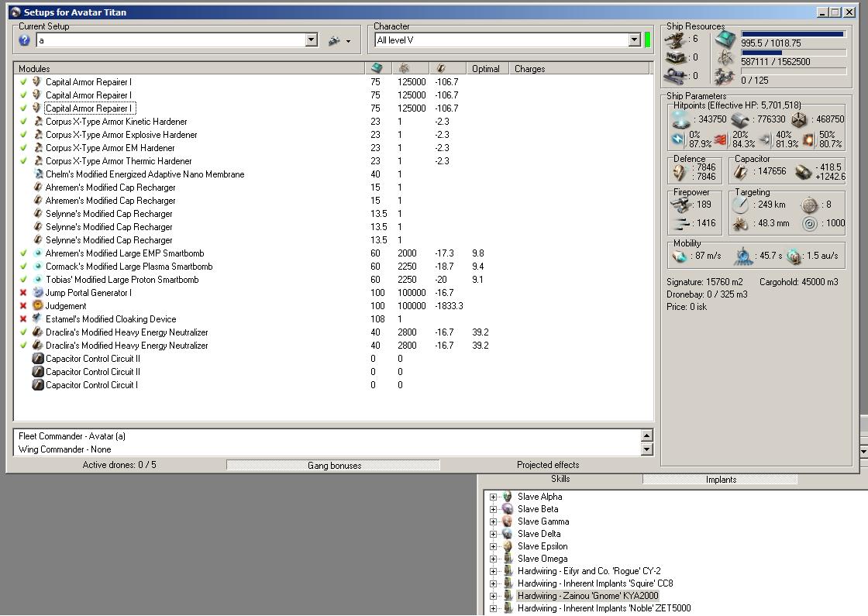Click the capacitor capacity icon
The height and width of the screenshot is (616, 868).
click(x=741, y=172)
